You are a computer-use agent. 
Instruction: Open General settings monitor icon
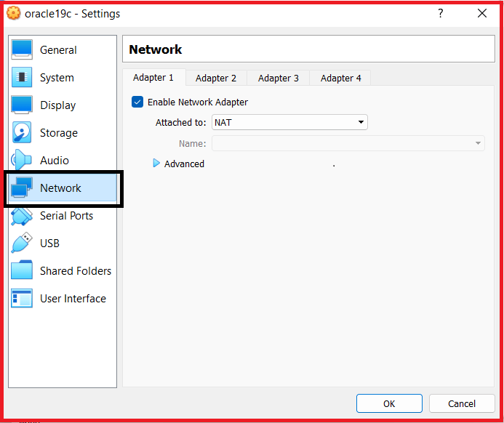(x=22, y=49)
